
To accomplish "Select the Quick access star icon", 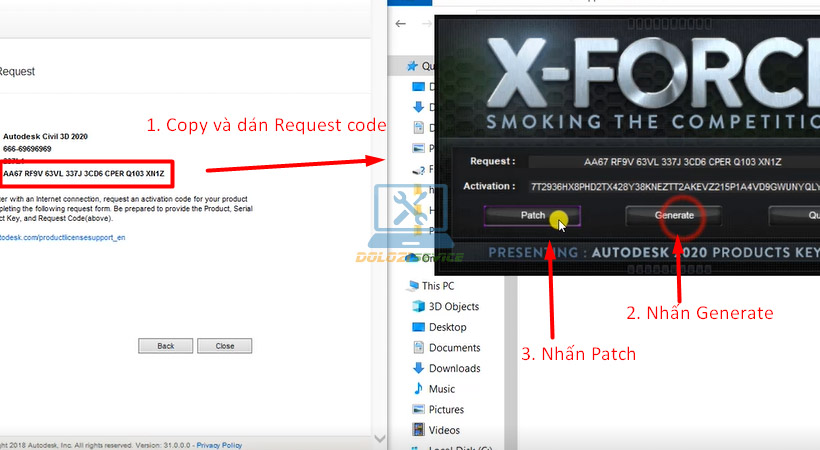I will (412, 66).
